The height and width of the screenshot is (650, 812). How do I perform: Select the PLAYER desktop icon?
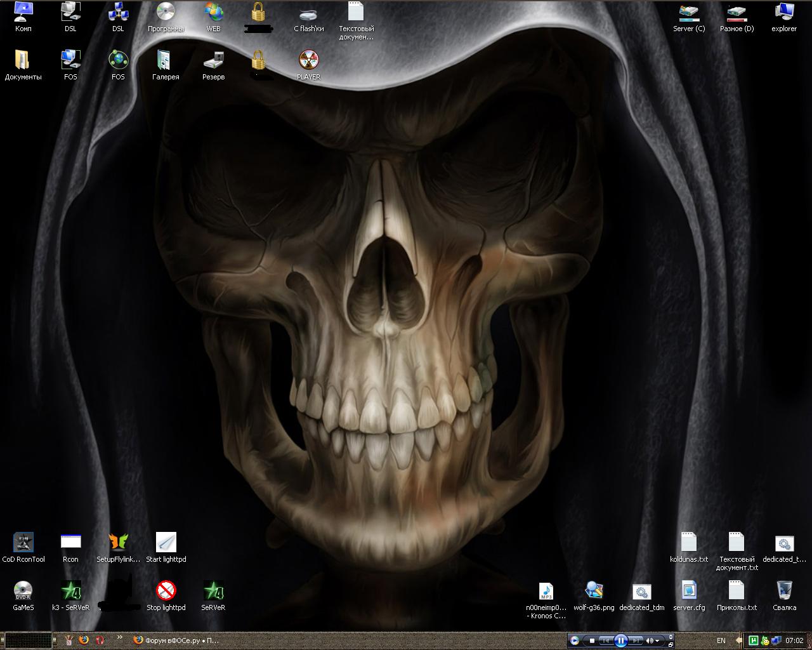[308, 61]
